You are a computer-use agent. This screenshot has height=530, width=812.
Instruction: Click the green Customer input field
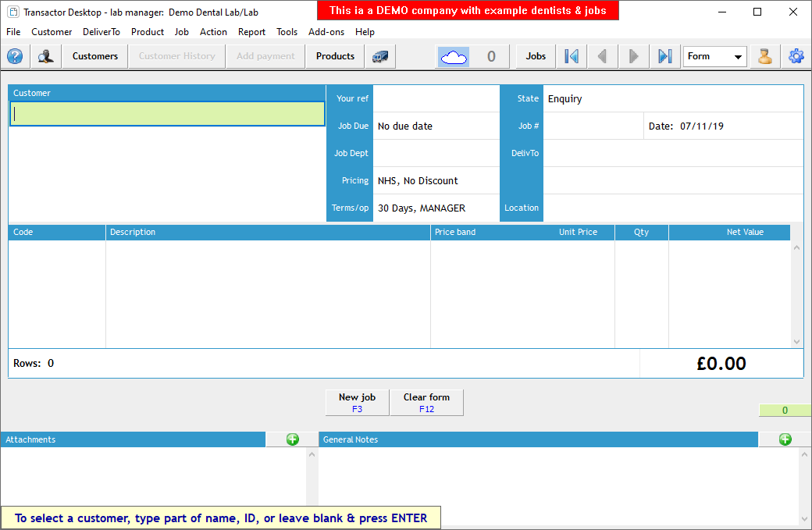[x=167, y=114]
